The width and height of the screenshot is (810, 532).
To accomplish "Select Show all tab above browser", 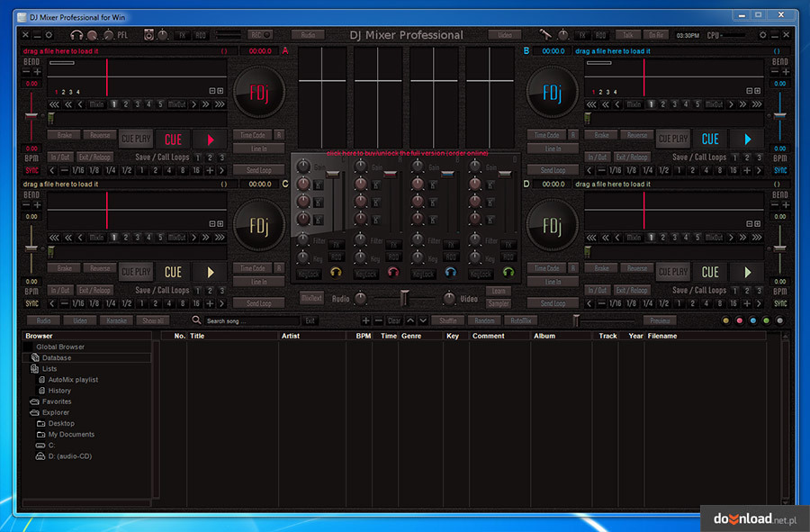I will 153,320.
